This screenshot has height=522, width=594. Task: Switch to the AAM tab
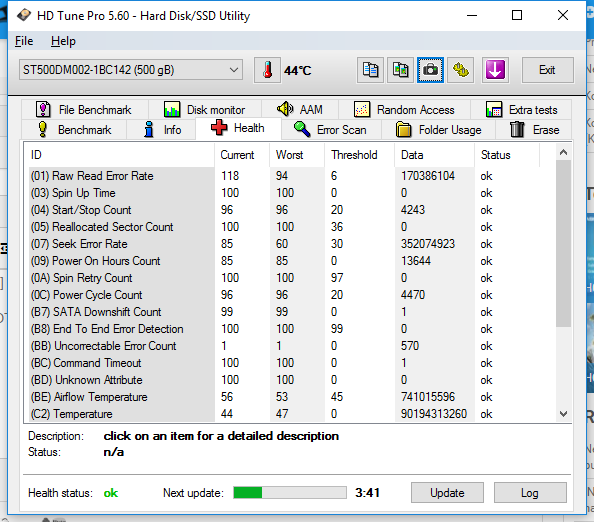click(x=300, y=109)
